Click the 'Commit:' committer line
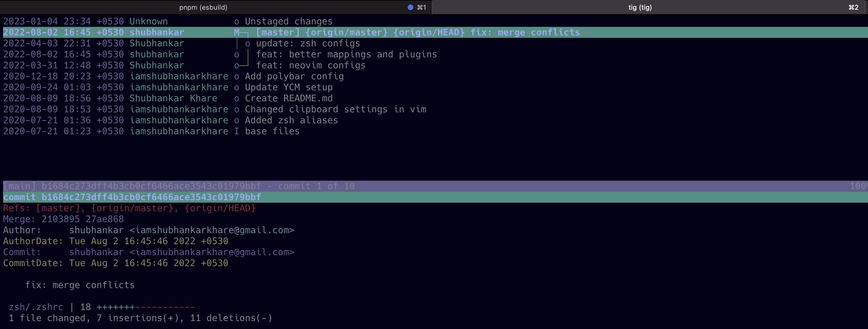 pyautogui.click(x=149, y=252)
